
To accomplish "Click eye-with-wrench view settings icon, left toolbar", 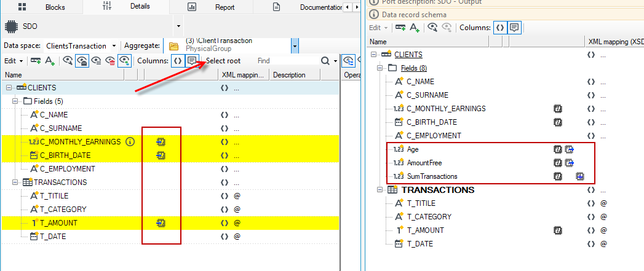I will pos(68,61).
